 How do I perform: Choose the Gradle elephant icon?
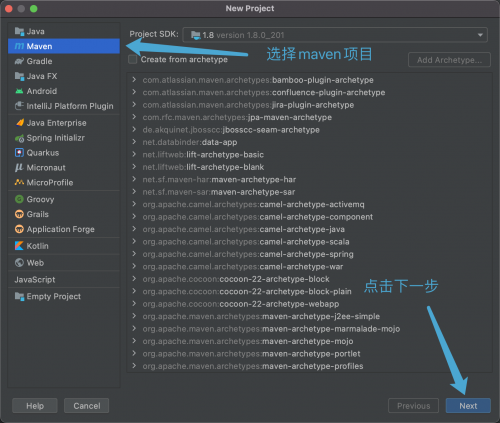(x=19, y=61)
